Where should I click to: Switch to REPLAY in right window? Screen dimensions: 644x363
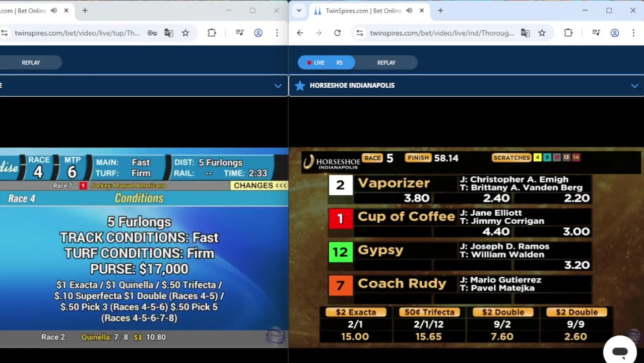click(x=387, y=63)
